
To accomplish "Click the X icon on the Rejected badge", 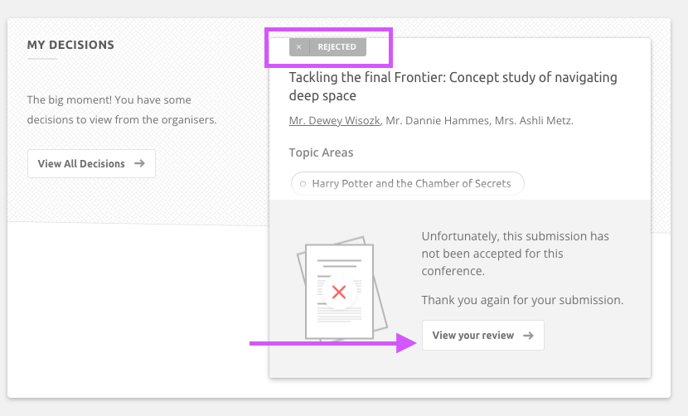I will point(299,47).
